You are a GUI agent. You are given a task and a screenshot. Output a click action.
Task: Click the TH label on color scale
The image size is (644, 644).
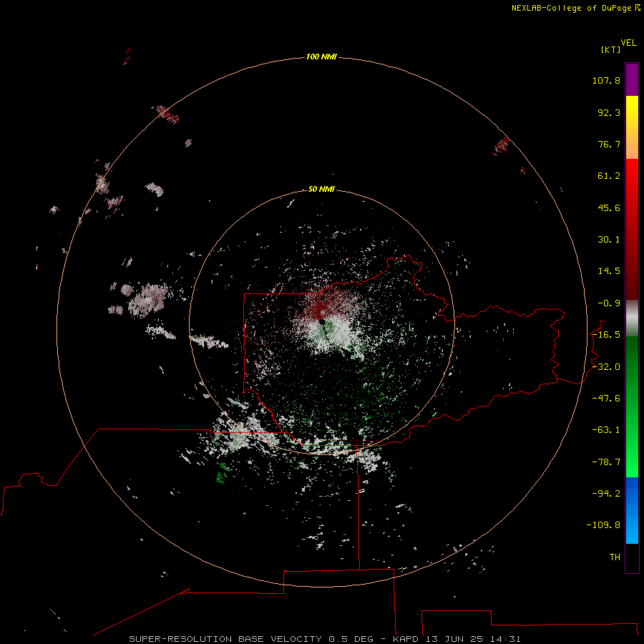[x=615, y=557]
